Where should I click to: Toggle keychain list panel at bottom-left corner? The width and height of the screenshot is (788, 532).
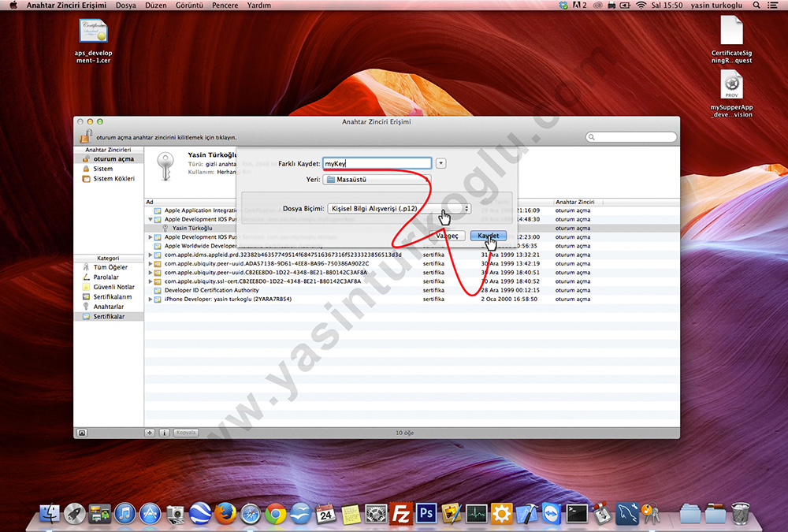pos(82,433)
